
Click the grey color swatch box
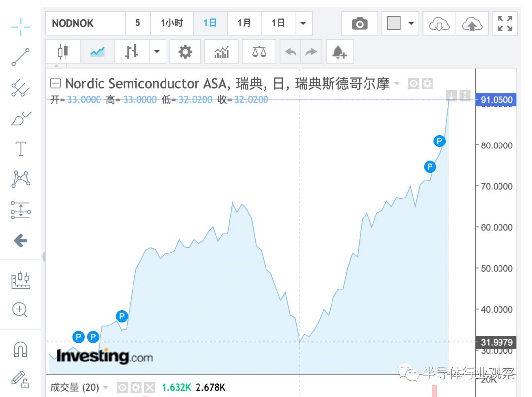pyautogui.click(x=394, y=23)
